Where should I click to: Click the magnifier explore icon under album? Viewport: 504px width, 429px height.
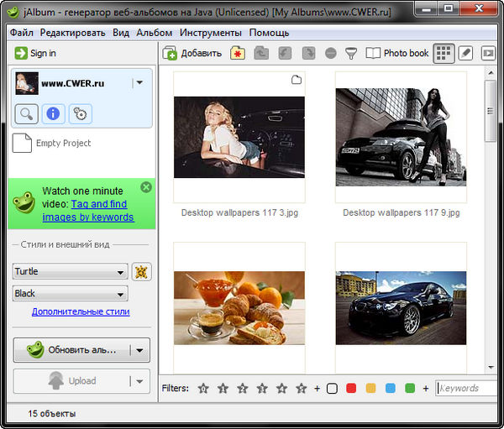27,114
